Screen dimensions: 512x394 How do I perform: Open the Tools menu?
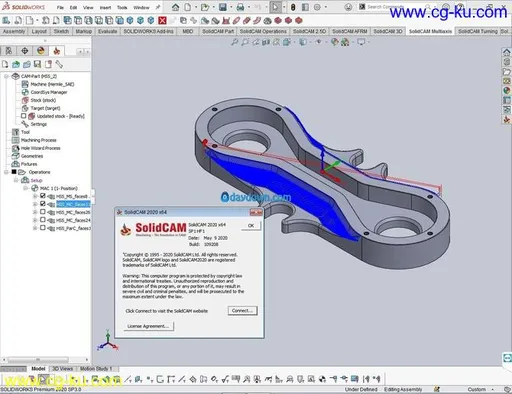122,7
